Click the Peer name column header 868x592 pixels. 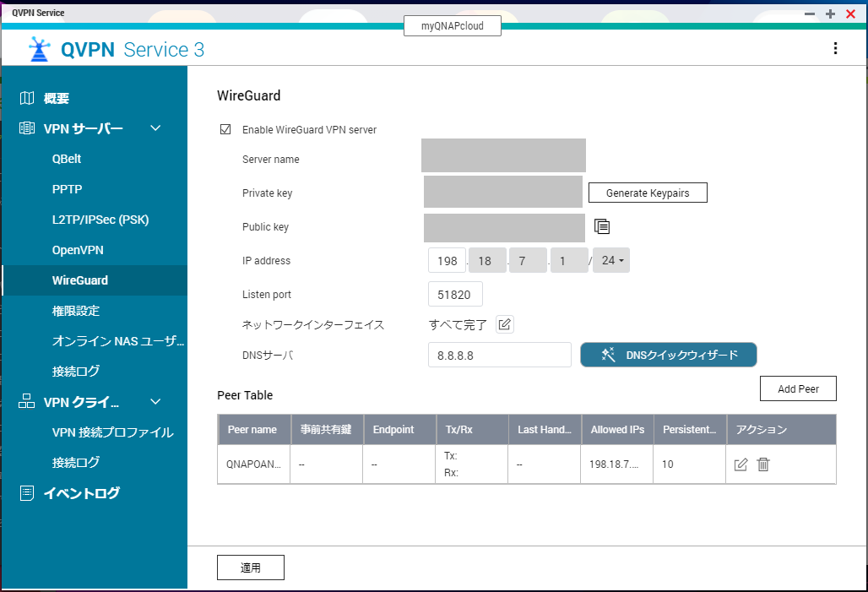(254, 430)
